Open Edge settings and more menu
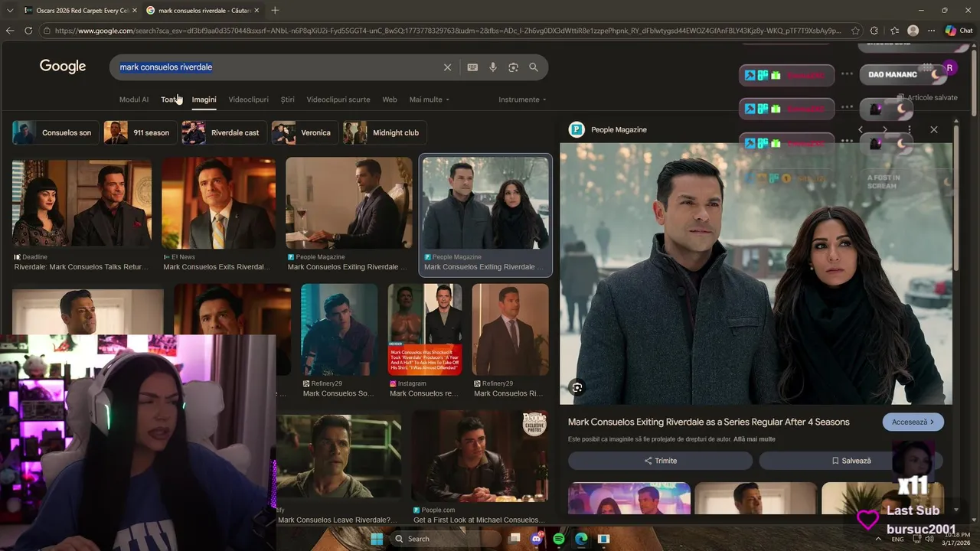Image resolution: width=980 pixels, height=551 pixels. (931, 31)
